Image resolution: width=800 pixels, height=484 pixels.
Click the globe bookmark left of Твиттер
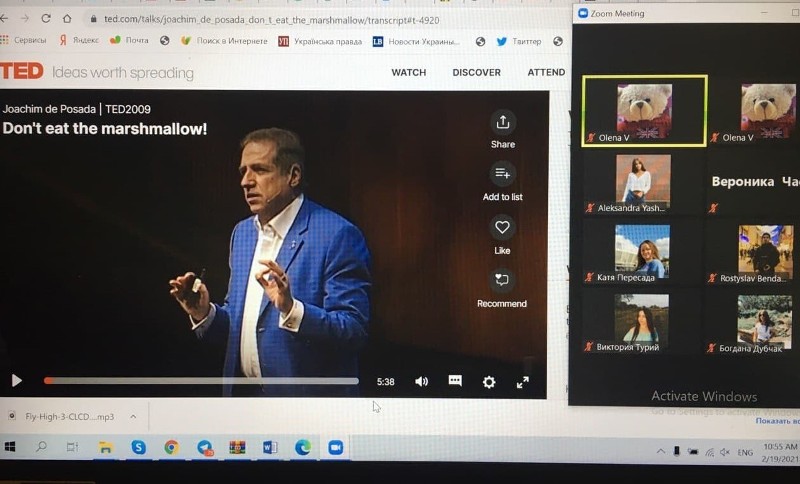tap(480, 42)
